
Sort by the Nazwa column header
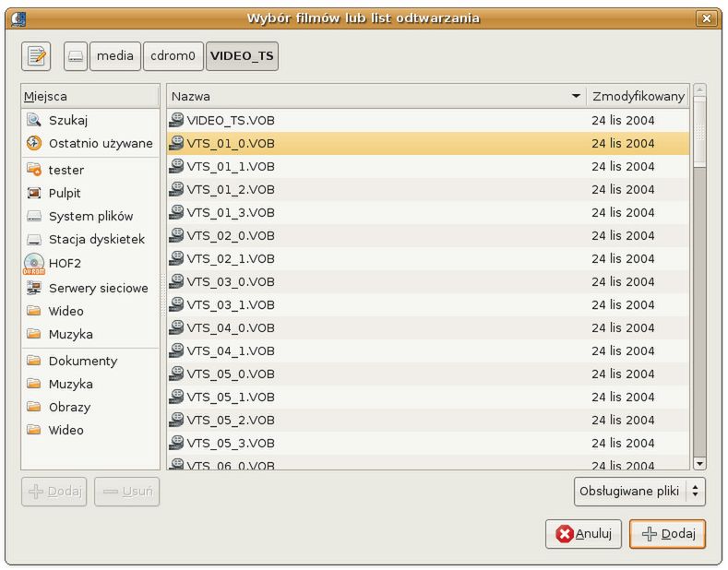click(376, 97)
